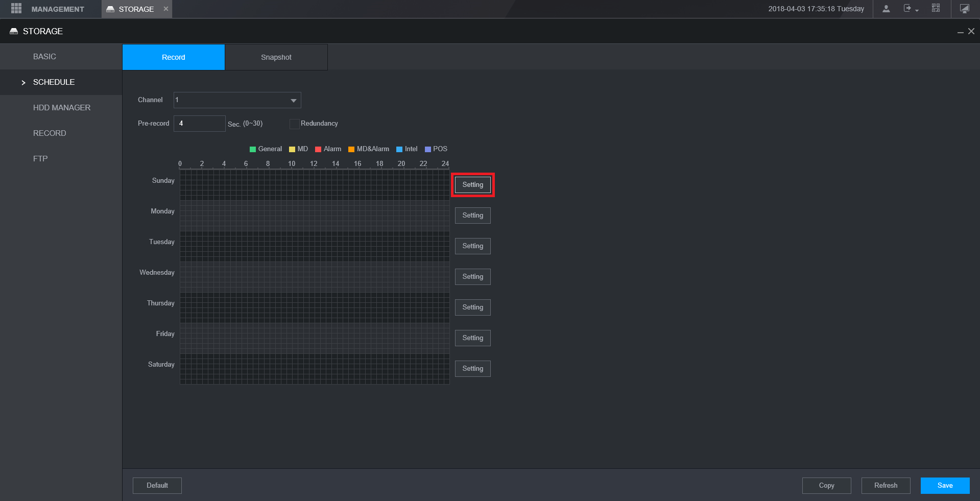This screenshot has width=980, height=501.
Task: Click the Setting button for Tuesday
Action: [473, 246]
